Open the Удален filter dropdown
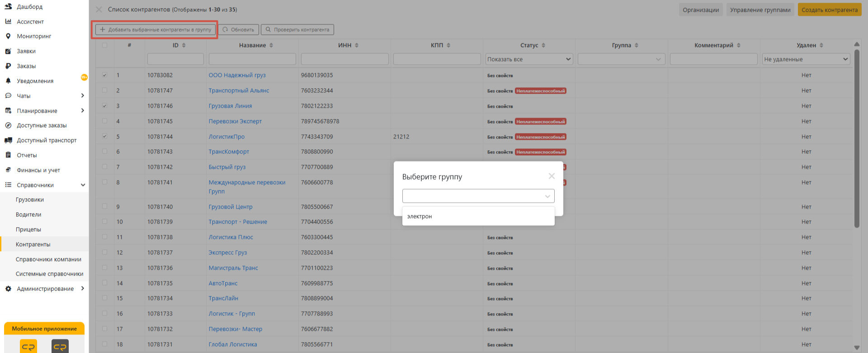Viewport: 868px width, 353px height. tap(806, 59)
